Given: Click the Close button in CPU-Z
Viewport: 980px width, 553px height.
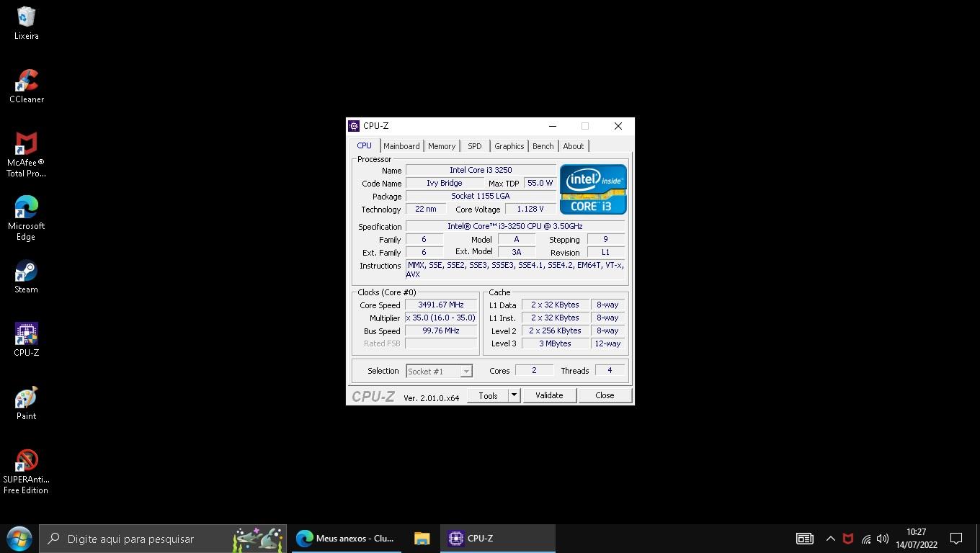Looking at the screenshot, I should pos(605,395).
